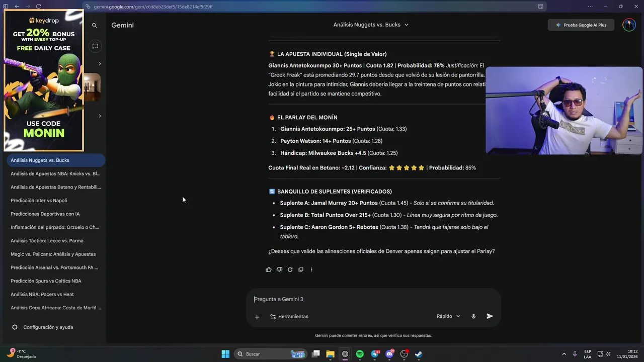
Task: Click the taskbar Buscar search box
Action: [x=271, y=354]
